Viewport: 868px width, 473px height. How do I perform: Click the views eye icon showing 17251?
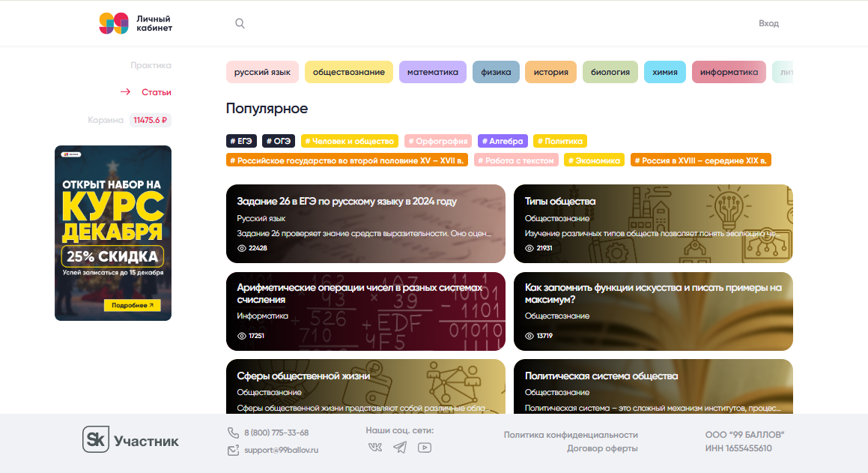pos(241,336)
